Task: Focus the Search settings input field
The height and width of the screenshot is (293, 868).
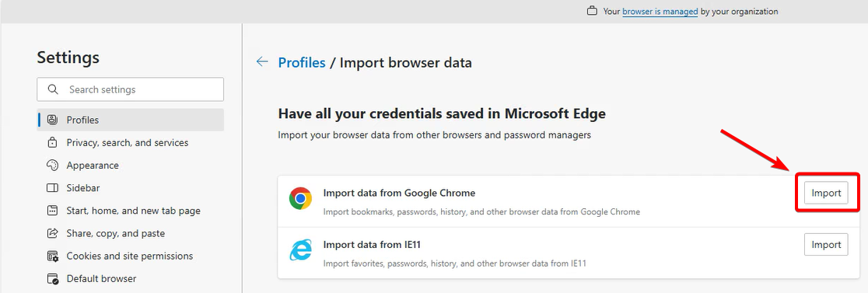Action: pyautogui.click(x=130, y=89)
